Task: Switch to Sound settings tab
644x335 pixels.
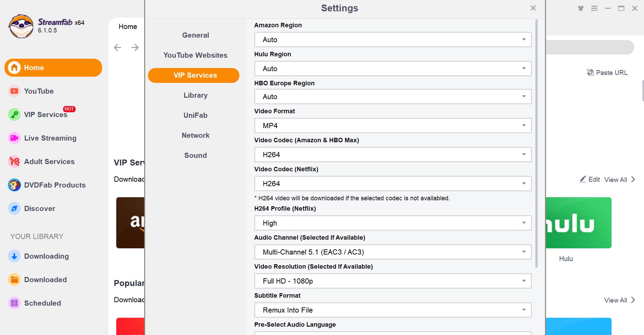Action: tap(195, 155)
